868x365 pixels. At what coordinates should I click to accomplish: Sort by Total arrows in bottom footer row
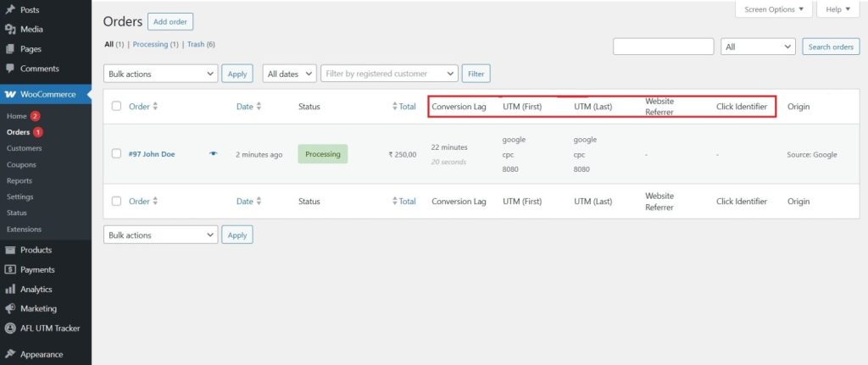395,202
